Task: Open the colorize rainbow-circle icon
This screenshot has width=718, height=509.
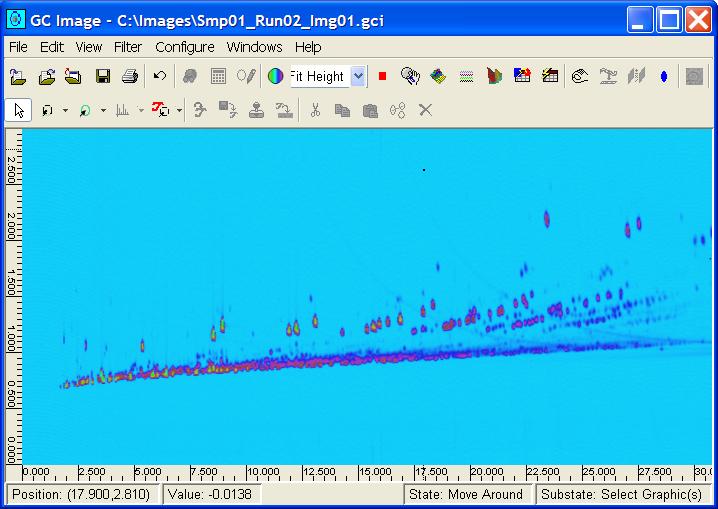Action: click(x=275, y=76)
